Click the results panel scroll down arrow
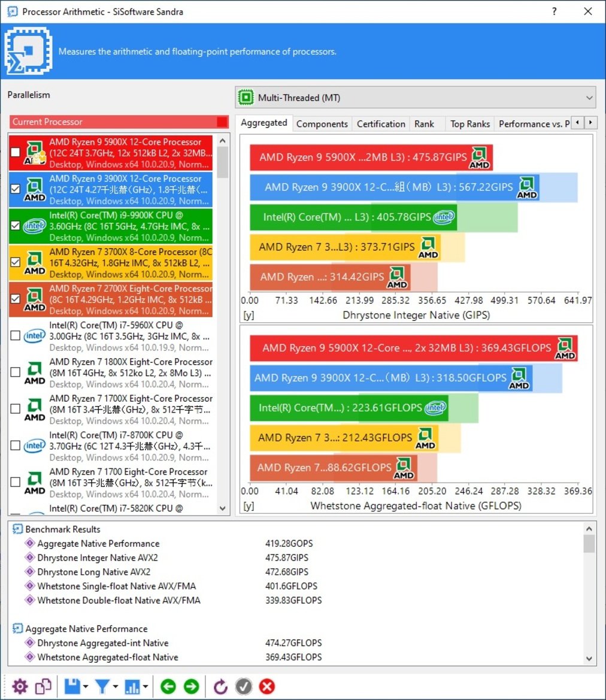 (589, 659)
